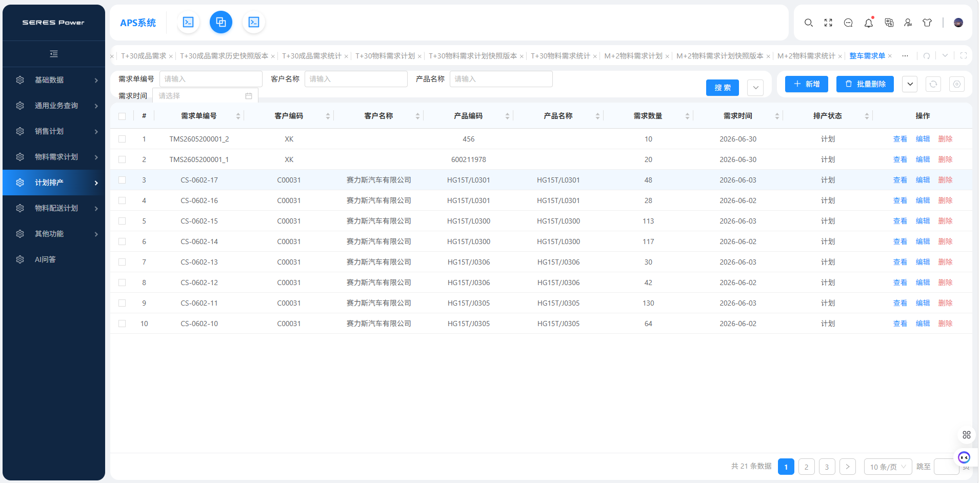Image resolution: width=980 pixels, height=483 pixels.
Task: Open the 10 条/页 page size dropdown
Action: point(888,467)
